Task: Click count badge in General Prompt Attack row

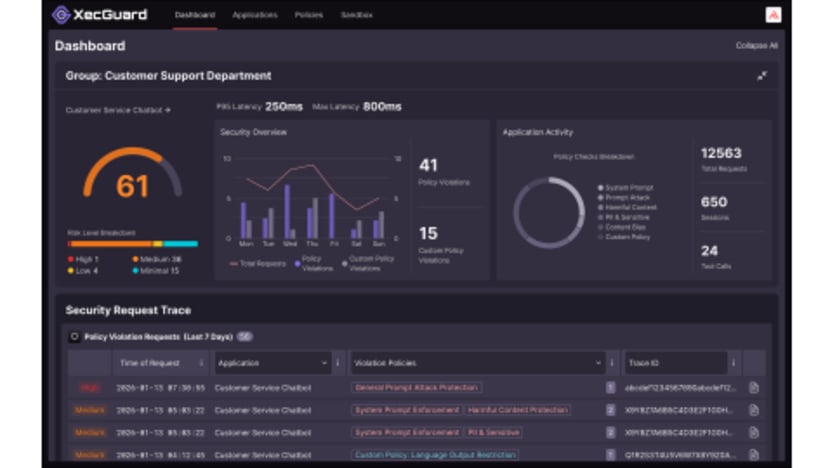Action: (610, 388)
